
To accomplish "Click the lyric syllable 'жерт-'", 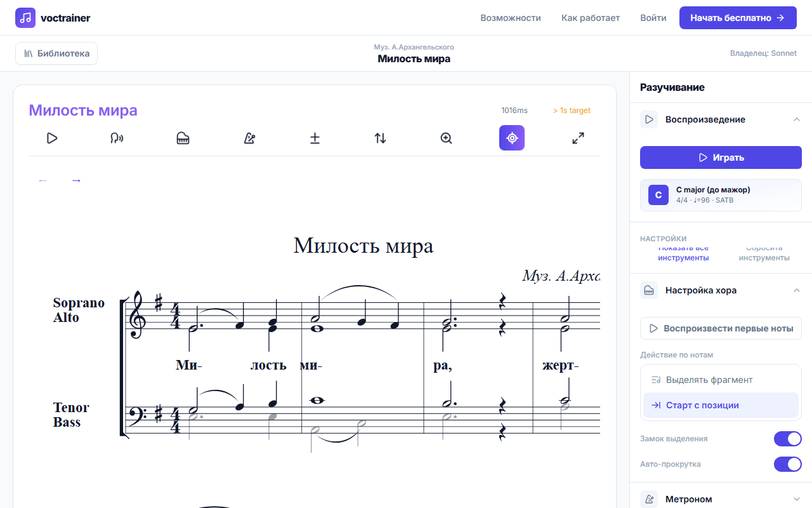I will click(560, 366).
